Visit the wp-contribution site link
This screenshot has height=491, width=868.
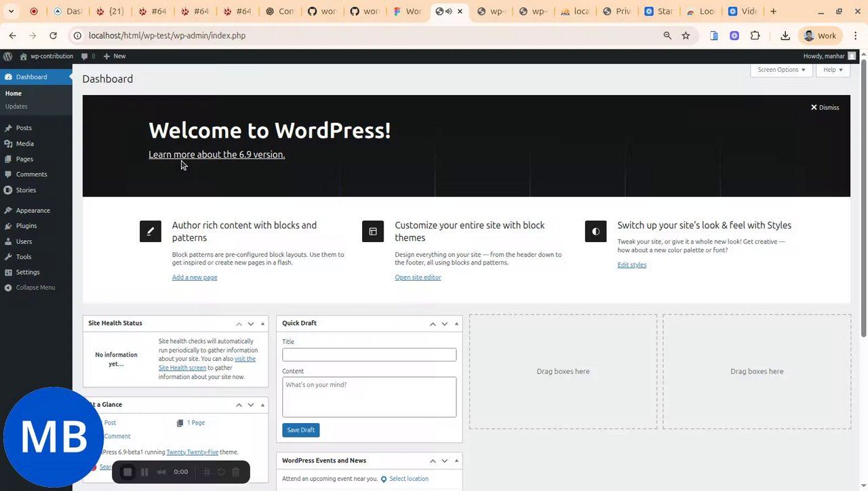[x=46, y=56]
